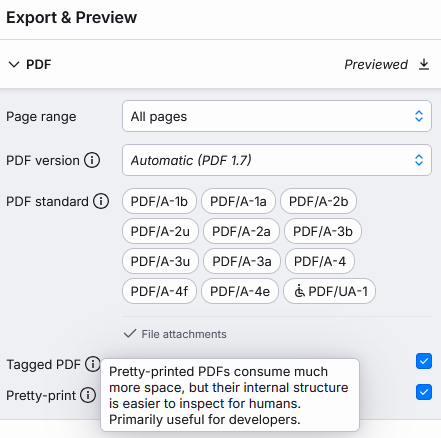
Task: Select the PDF/A-2b standard
Action: point(318,201)
